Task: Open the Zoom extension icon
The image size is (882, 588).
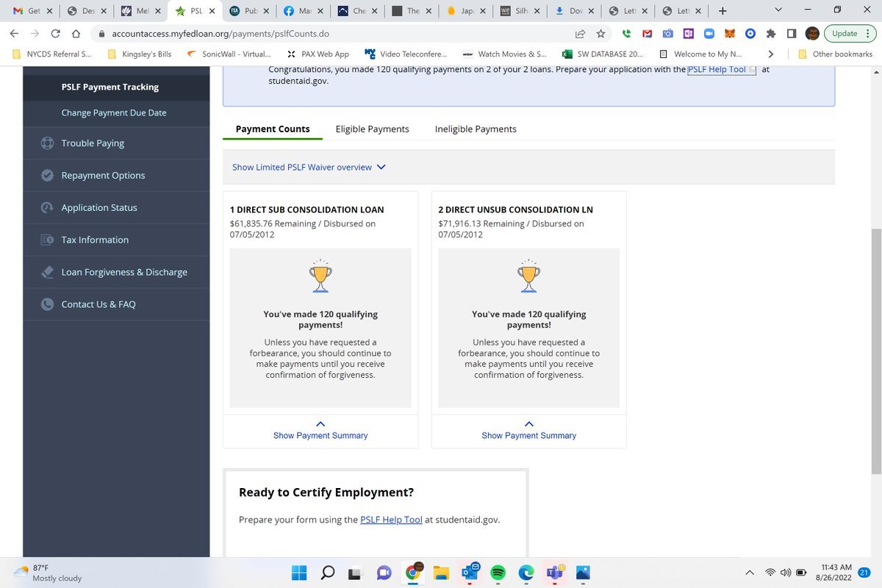Action: pos(709,34)
